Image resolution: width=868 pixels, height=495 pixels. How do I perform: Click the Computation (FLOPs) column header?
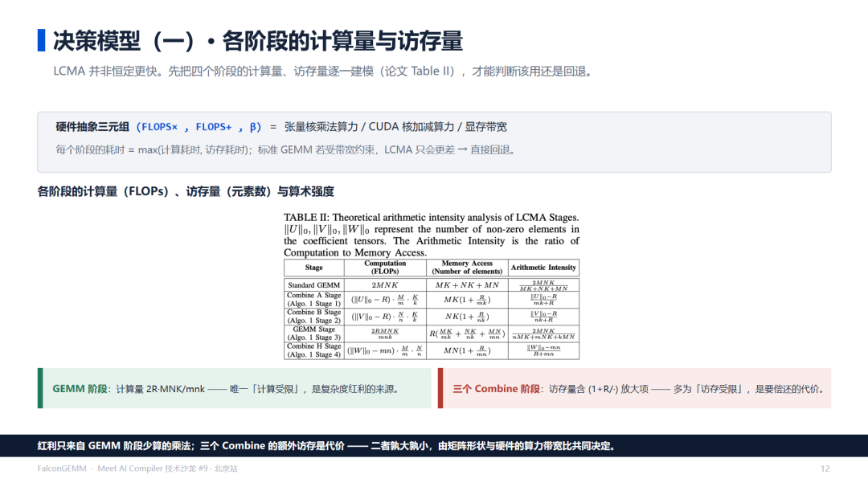pyautogui.click(x=385, y=268)
